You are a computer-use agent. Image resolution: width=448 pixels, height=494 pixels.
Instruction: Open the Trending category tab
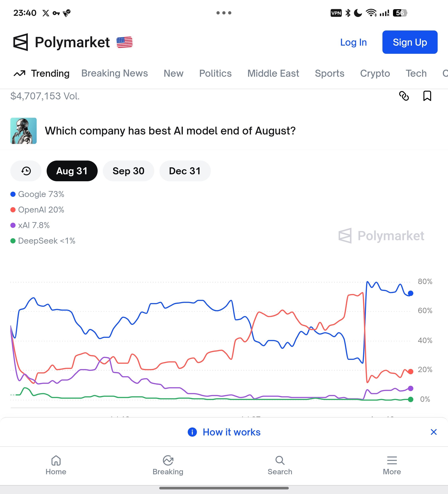pyautogui.click(x=41, y=73)
